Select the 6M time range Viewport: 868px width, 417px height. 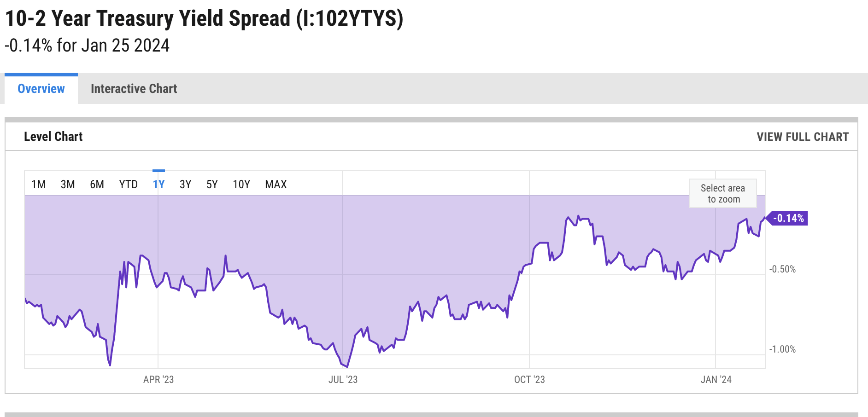point(97,184)
